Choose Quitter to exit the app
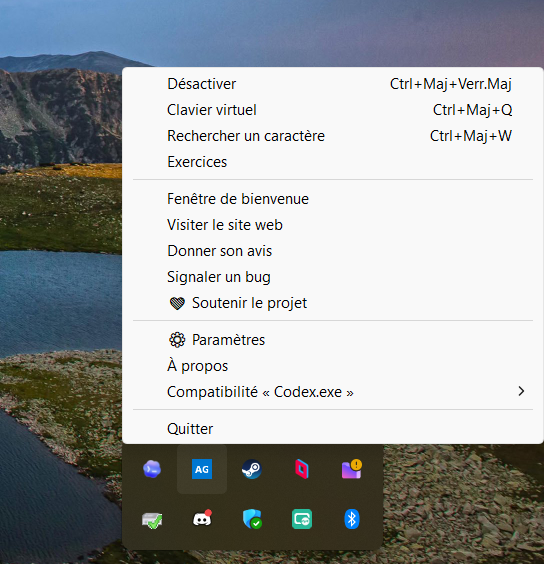Image resolution: width=544 pixels, height=564 pixels. pos(333,429)
